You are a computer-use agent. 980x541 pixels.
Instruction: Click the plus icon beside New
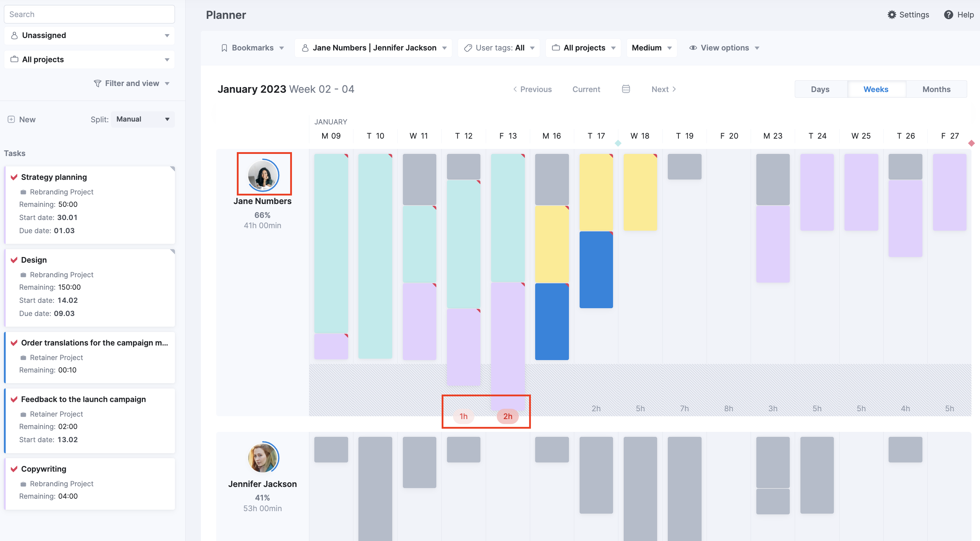tap(11, 119)
